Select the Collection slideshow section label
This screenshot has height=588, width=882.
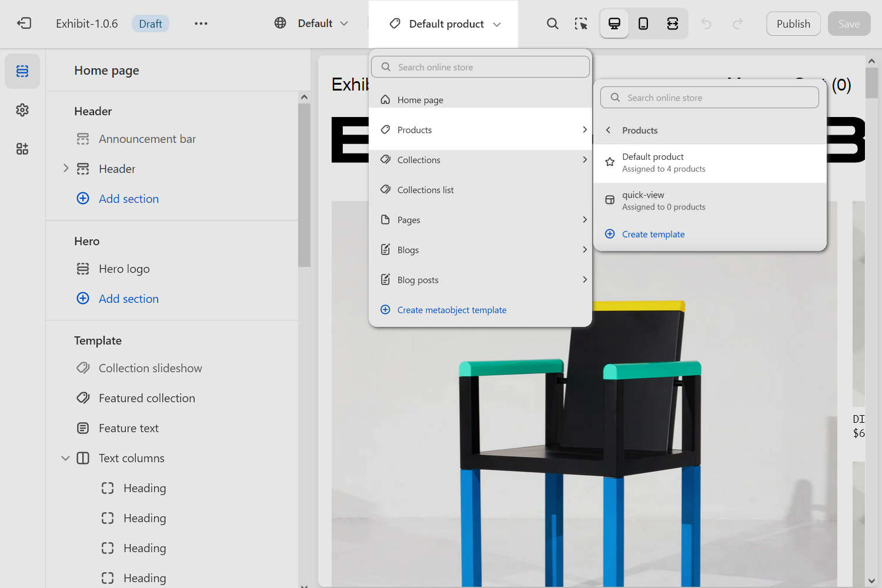(x=151, y=368)
